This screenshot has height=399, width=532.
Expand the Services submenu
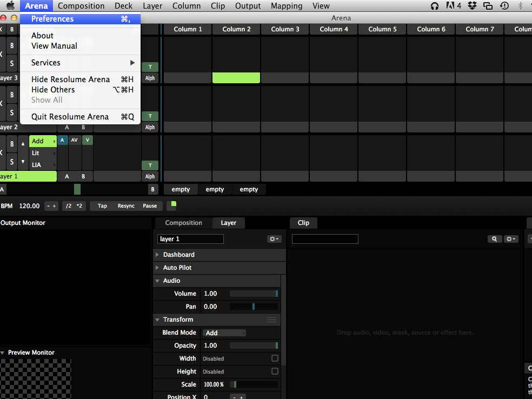pyautogui.click(x=81, y=63)
